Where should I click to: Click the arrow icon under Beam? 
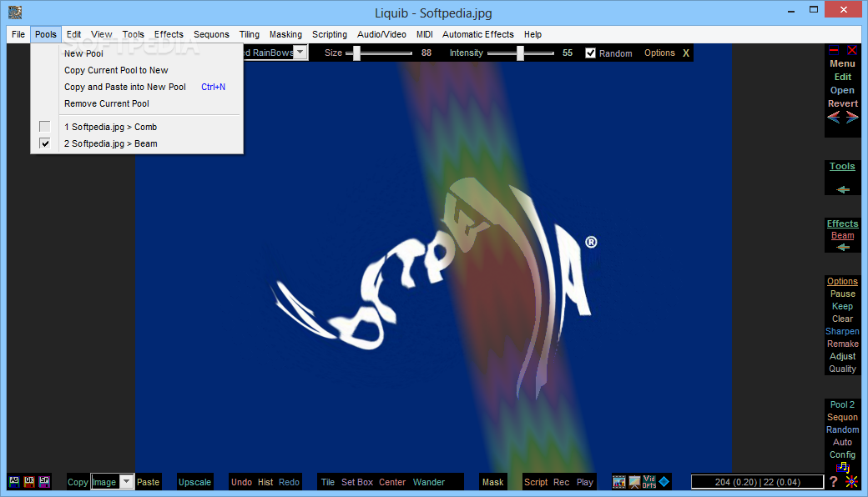(842, 247)
